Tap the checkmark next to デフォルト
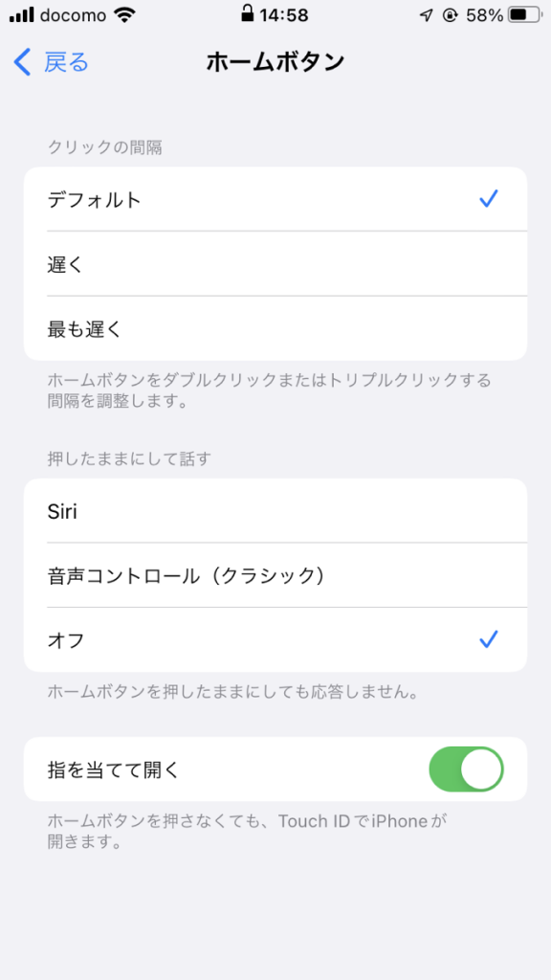 coord(489,199)
